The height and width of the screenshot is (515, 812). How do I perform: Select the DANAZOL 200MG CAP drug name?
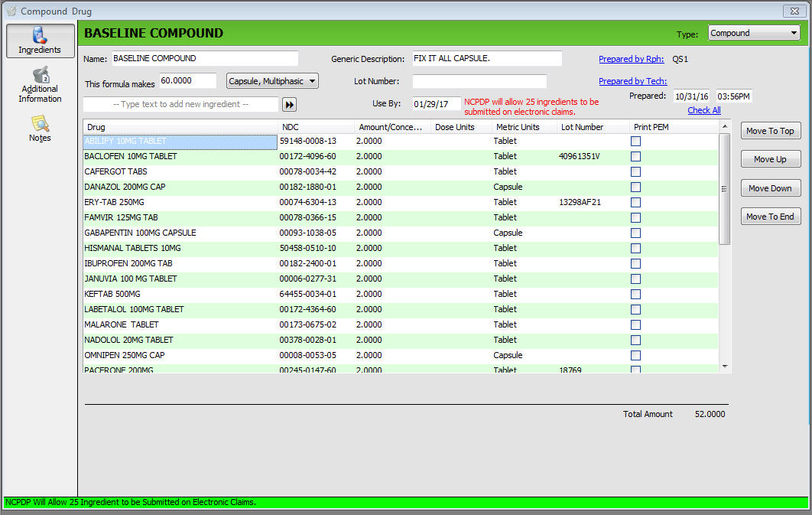(125, 187)
